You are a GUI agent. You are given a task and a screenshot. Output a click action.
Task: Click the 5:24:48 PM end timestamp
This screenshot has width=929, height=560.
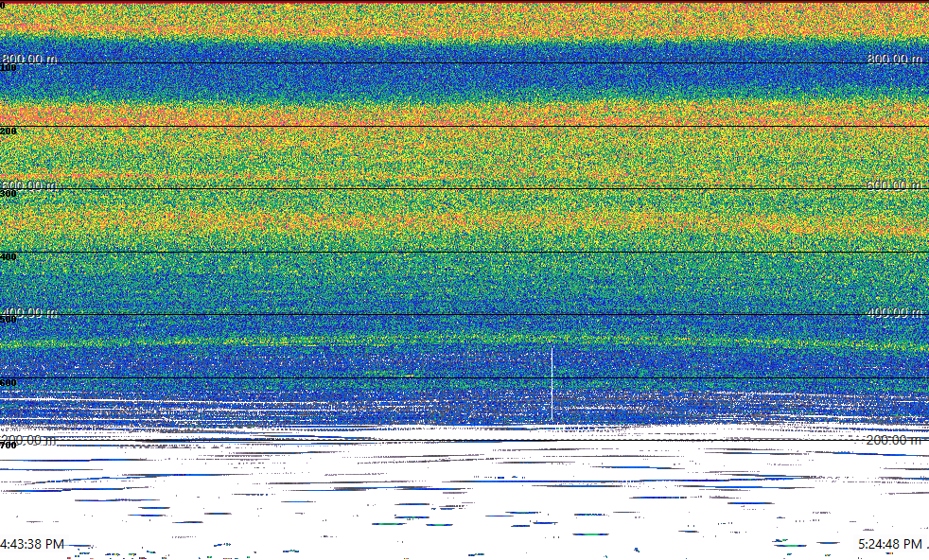pyautogui.click(x=890, y=544)
